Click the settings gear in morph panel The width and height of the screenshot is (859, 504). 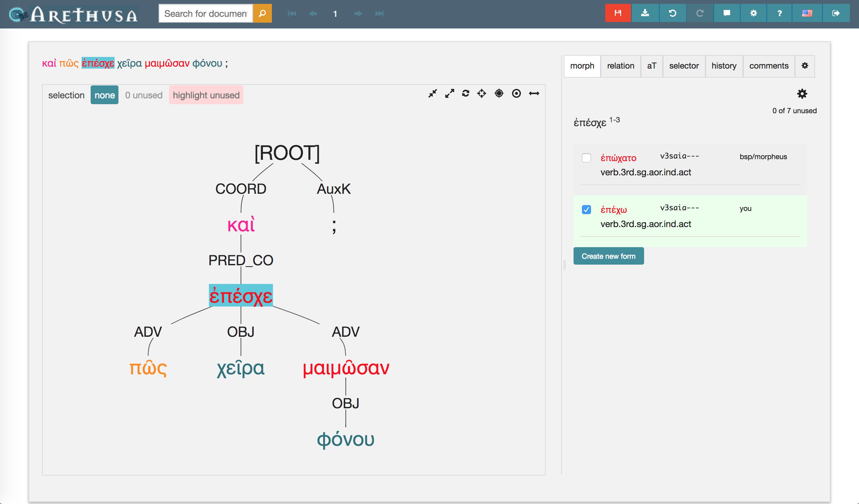coord(802,93)
